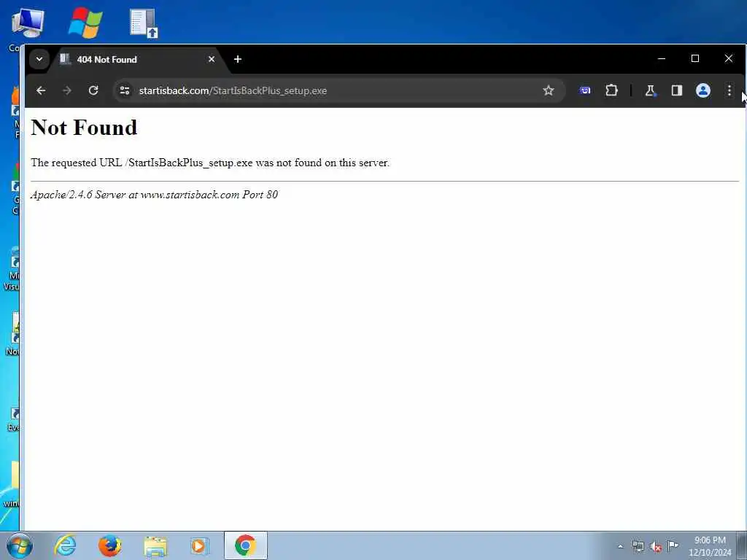Viewport: 747px width, 560px height.
Task: Click the forward navigation arrow
Action: 67,90
